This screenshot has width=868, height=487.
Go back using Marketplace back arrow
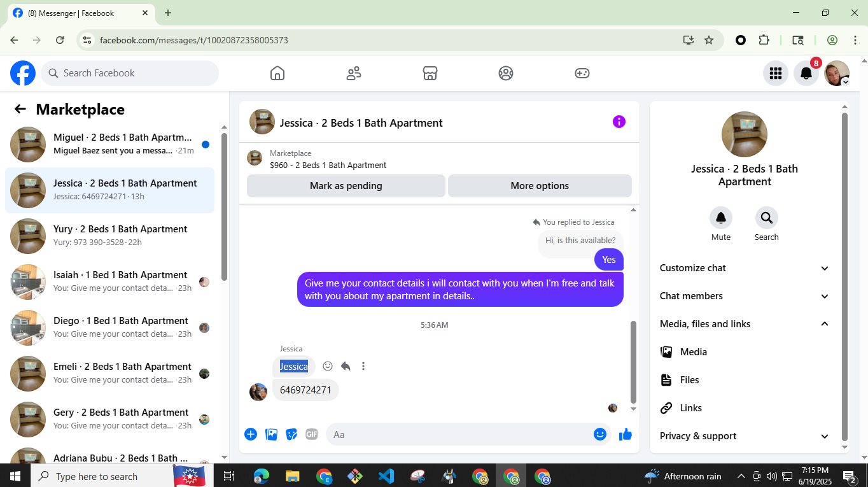tap(20, 109)
